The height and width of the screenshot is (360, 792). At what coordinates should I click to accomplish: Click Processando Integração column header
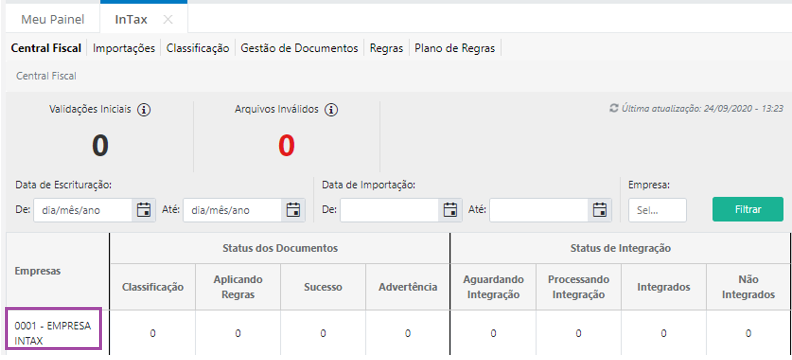578,287
